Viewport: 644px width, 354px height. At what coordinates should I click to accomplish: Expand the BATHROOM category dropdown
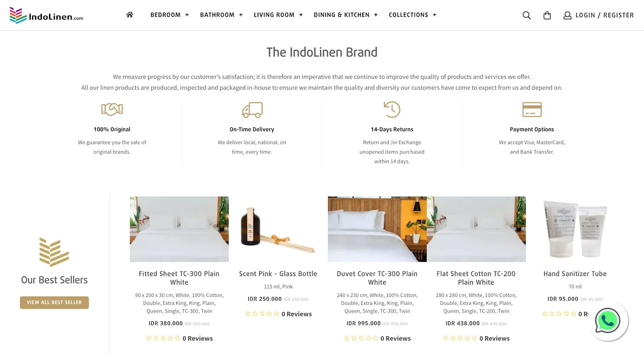click(241, 14)
